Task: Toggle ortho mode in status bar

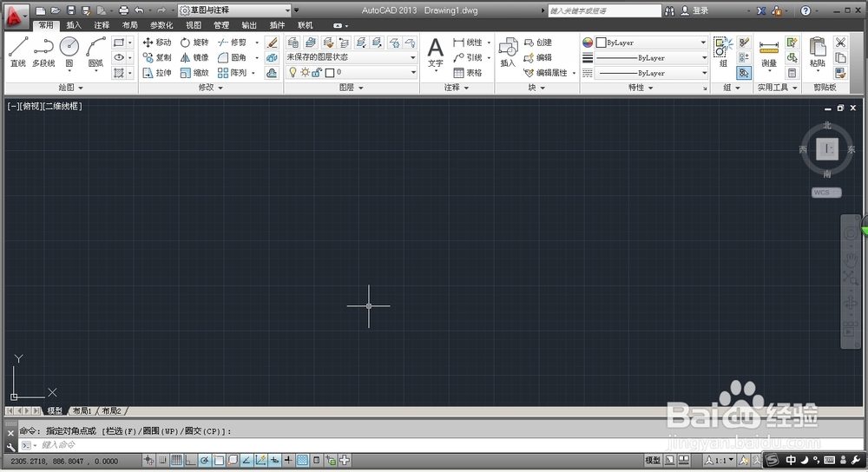Action: pos(190,461)
